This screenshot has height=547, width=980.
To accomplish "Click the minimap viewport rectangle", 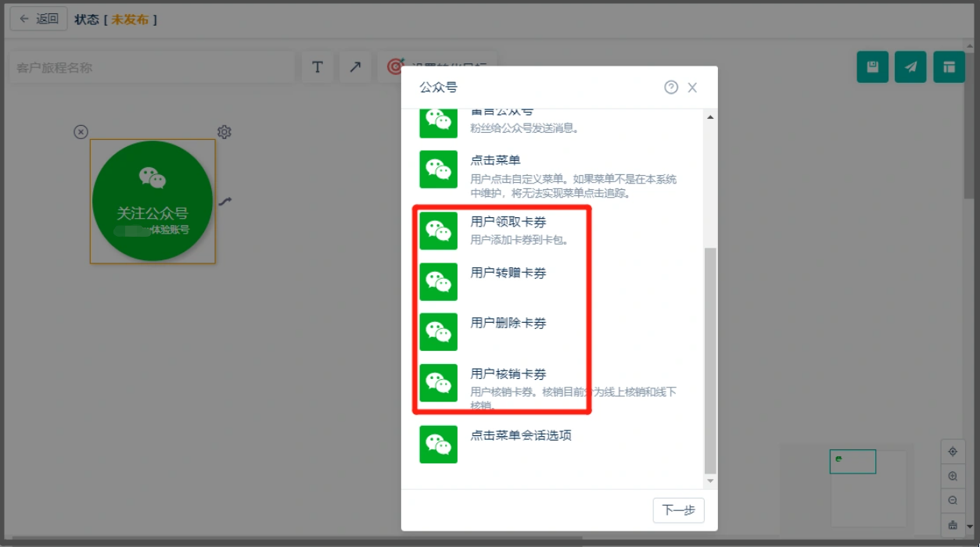I will (853, 461).
